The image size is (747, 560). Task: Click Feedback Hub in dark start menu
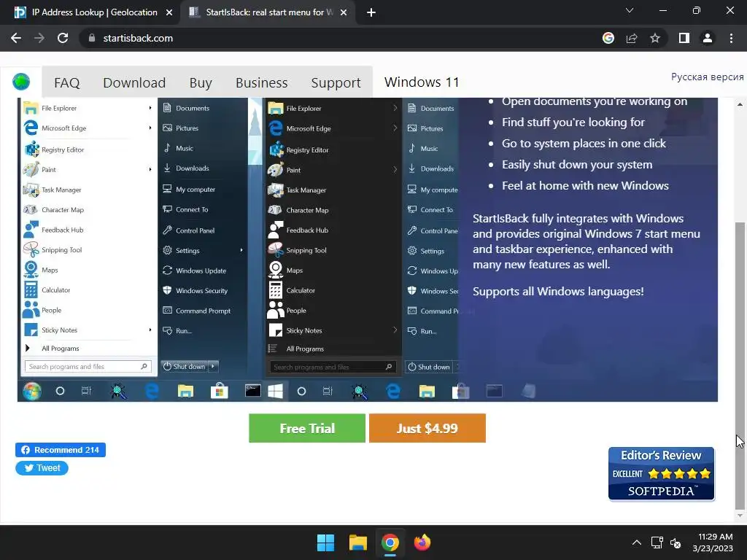click(307, 230)
